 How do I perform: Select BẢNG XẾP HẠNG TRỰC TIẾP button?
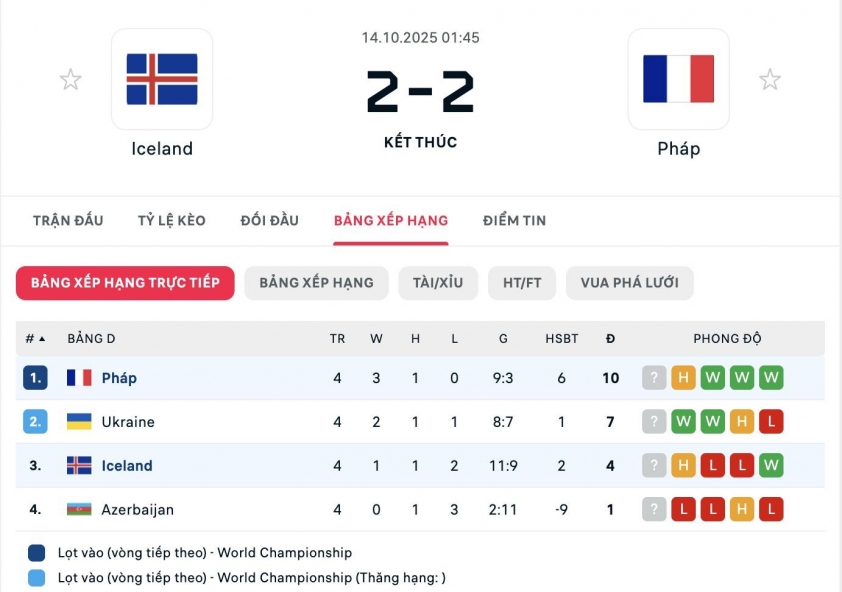point(125,283)
